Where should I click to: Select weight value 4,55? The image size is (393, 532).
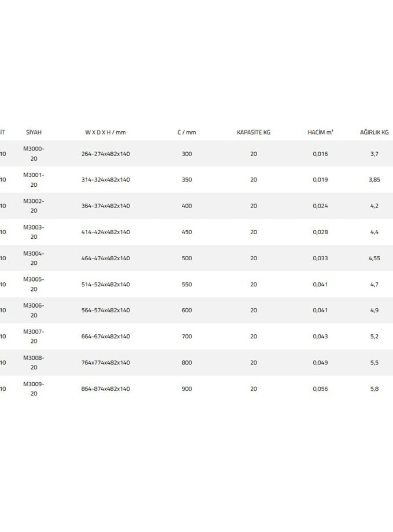374,258
